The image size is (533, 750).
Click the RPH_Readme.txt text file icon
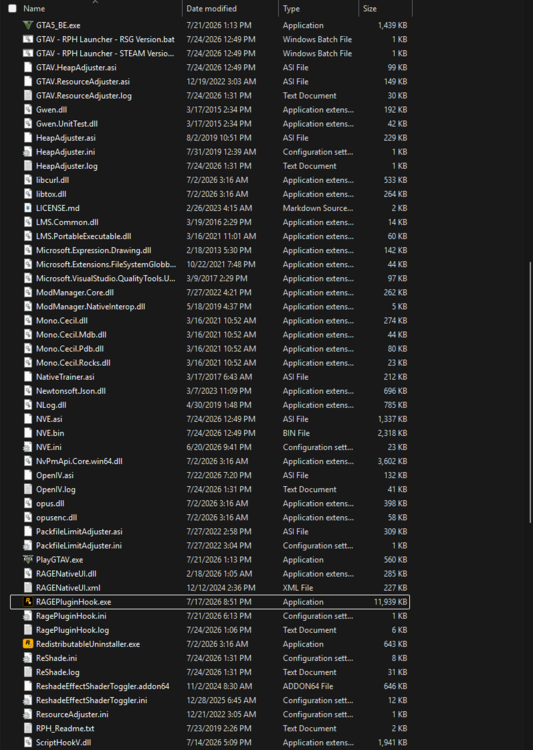28,728
